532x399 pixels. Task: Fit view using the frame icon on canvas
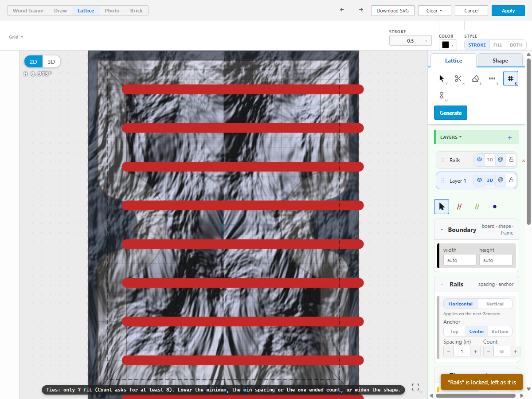(x=415, y=387)
